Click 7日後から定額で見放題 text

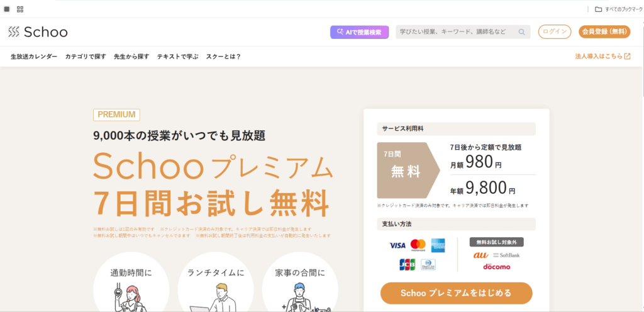click(486, 147)
